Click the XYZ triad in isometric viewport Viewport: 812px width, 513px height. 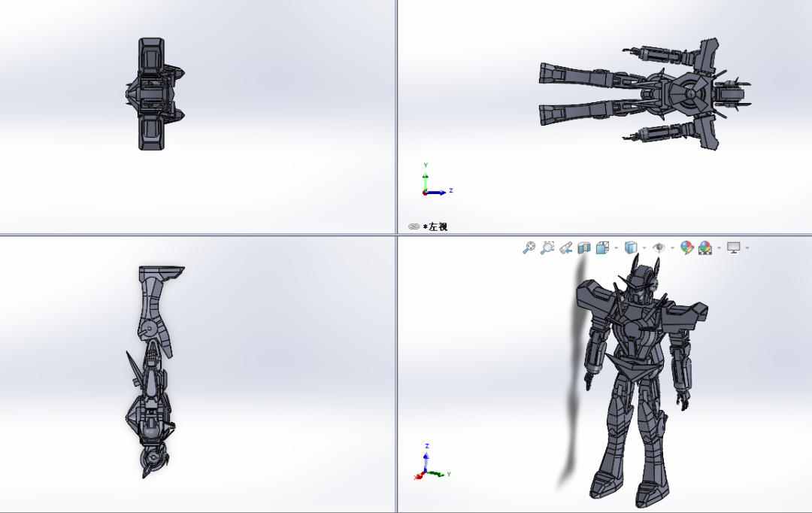pyautogui.click(x=432, y=462)
